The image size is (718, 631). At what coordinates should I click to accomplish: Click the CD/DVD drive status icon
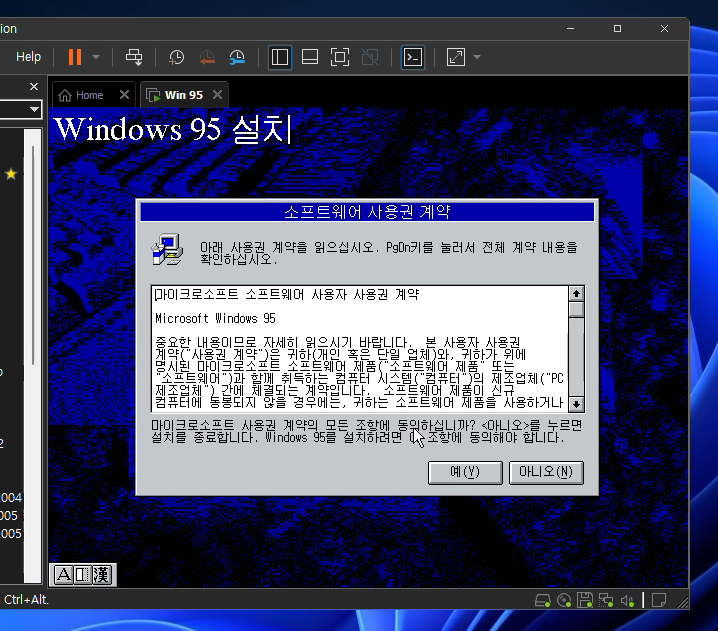point(564,600)
